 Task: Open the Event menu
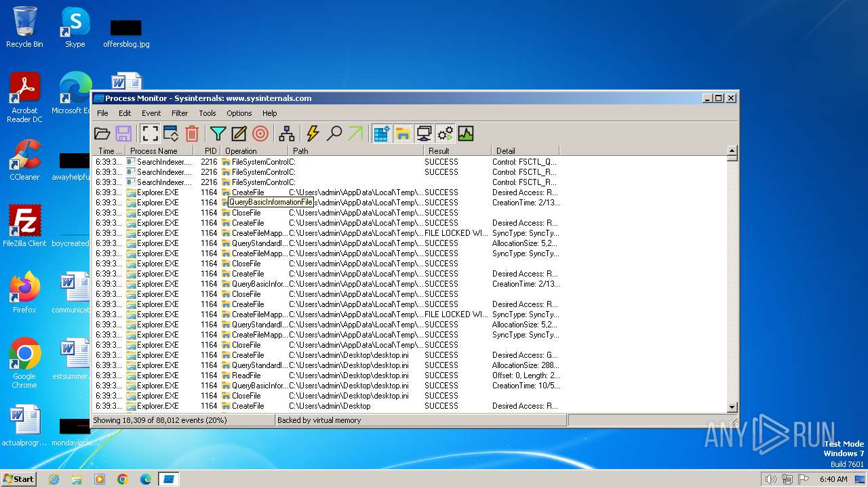[151, 113]
